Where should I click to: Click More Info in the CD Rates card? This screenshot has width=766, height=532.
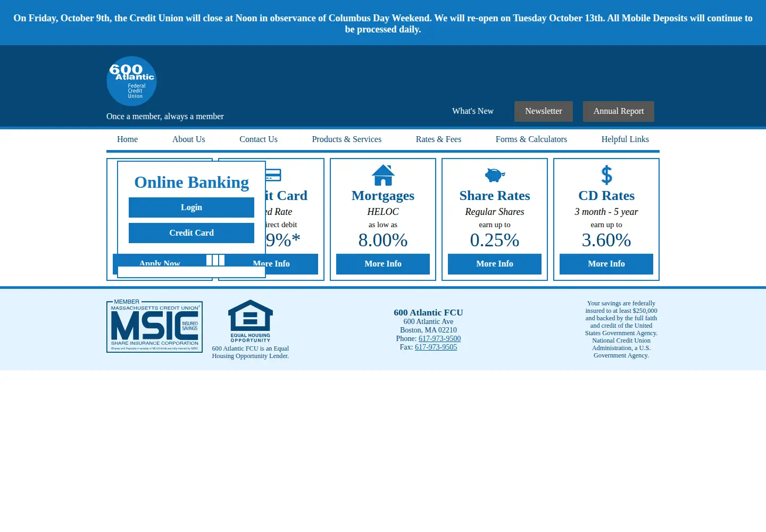pos(606,264)
